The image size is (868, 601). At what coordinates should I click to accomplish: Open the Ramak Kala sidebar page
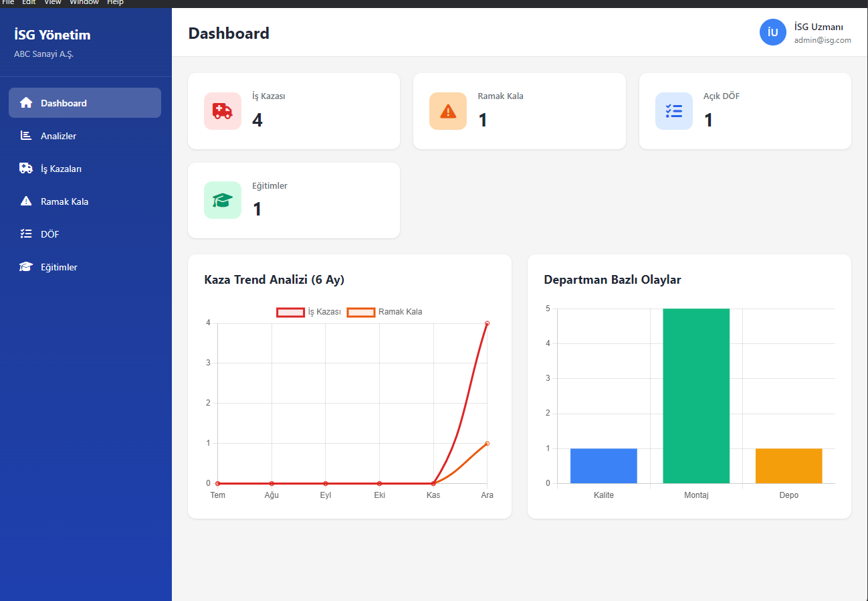tap(64, 201)
